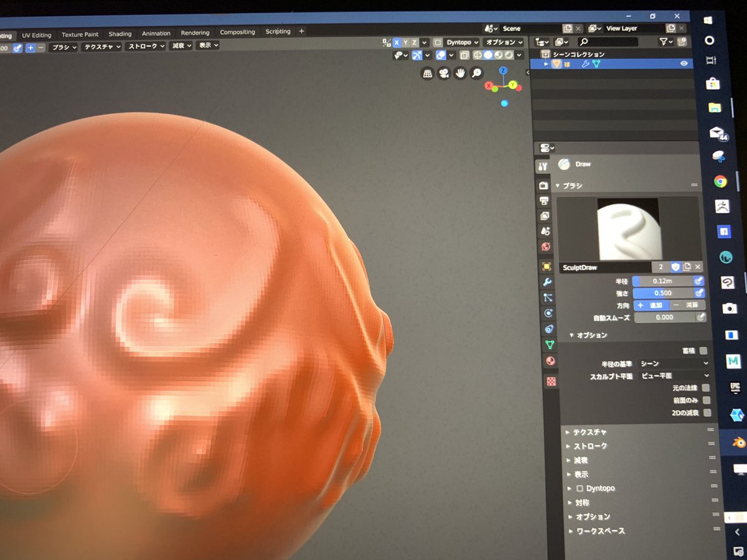Switch to the Compositing workspace tab
Image resolution: width=747 pixels, height=560 pixels.
point(238,32)
